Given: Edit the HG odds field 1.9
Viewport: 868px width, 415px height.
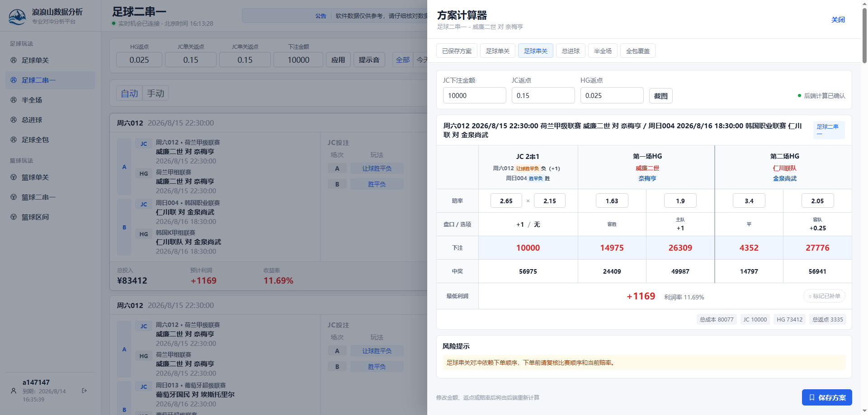Looking at the screenshot, I should tap(680, 201).
